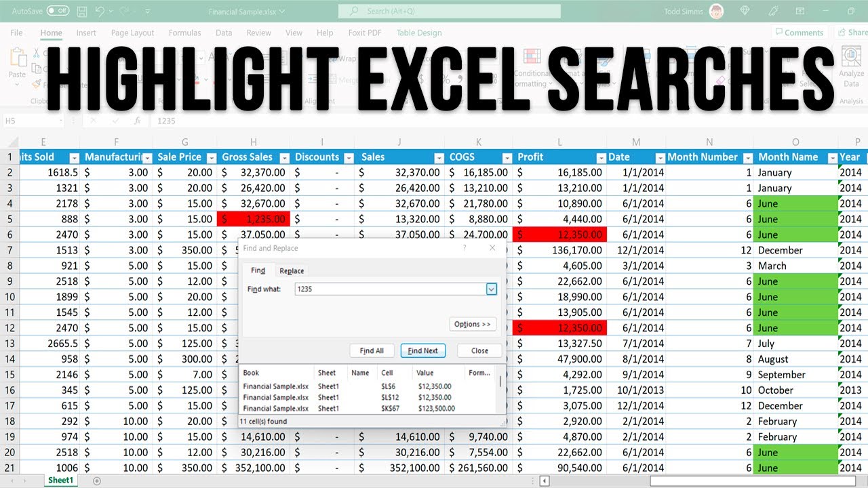Click the diamond premium icon
This screenshot has width=868, height=488.
(746, 11)
